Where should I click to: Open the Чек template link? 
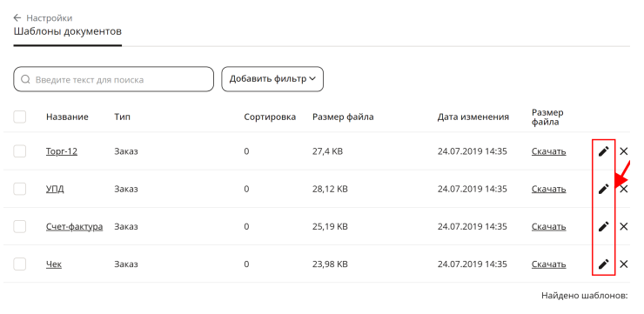pyautogui.click(x=54, y=264)
